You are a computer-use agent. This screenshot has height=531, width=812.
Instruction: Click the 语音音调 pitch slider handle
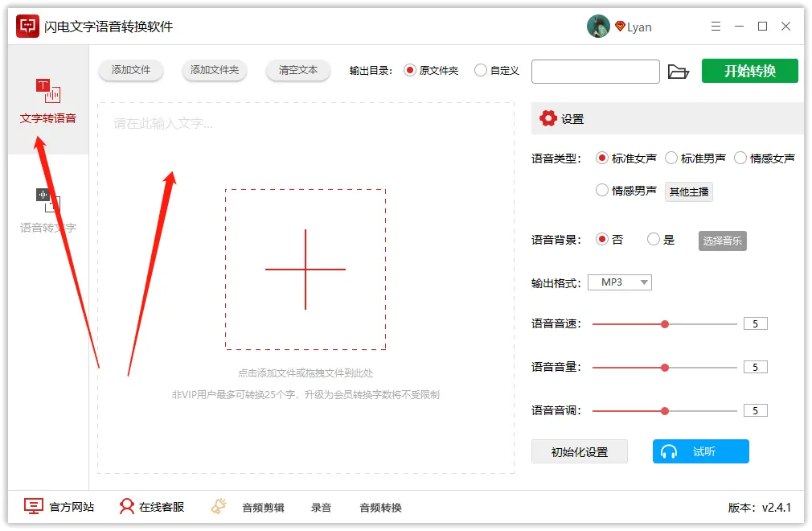tap(665, 411)
